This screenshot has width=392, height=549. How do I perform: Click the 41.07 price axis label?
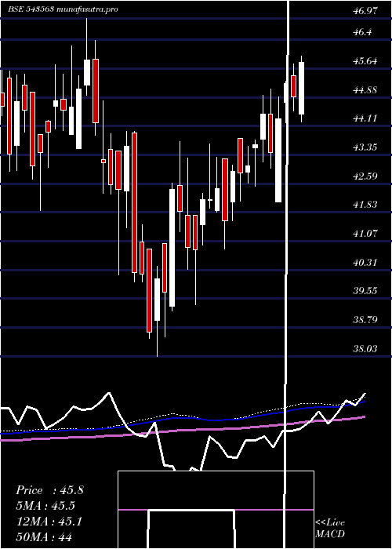coord(365,233)
